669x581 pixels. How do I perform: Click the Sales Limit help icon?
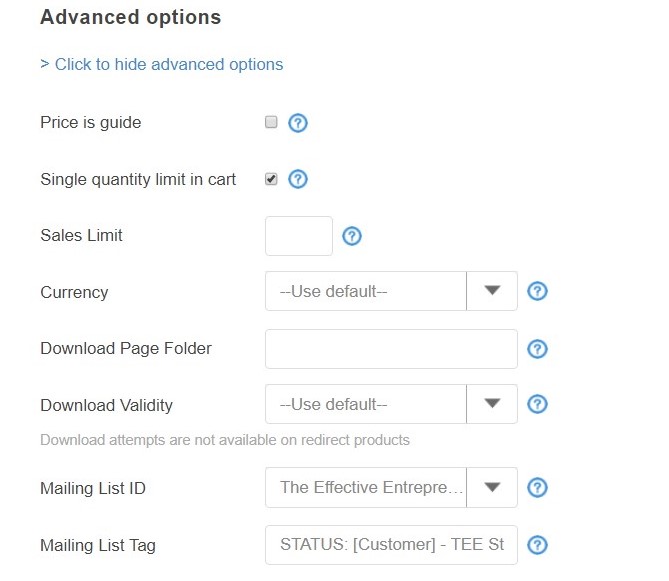(351, 236)
